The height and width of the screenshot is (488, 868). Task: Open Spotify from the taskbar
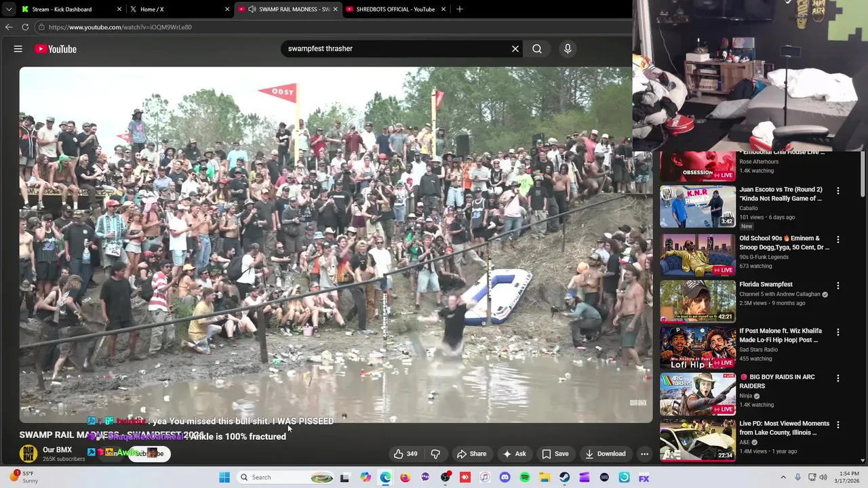point(525,477)
